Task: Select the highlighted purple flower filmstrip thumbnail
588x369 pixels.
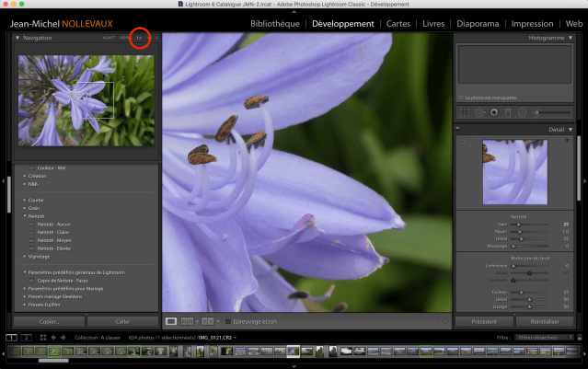Action: click(294, 351)
